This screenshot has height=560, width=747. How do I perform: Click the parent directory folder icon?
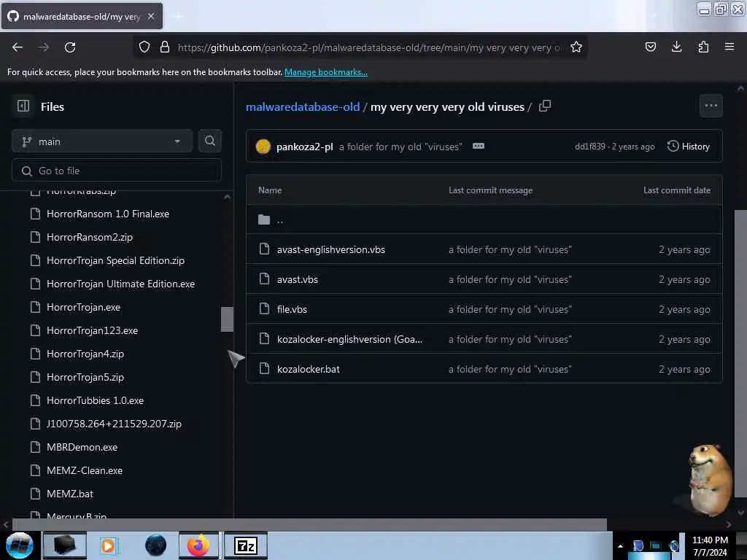[264, 219]
